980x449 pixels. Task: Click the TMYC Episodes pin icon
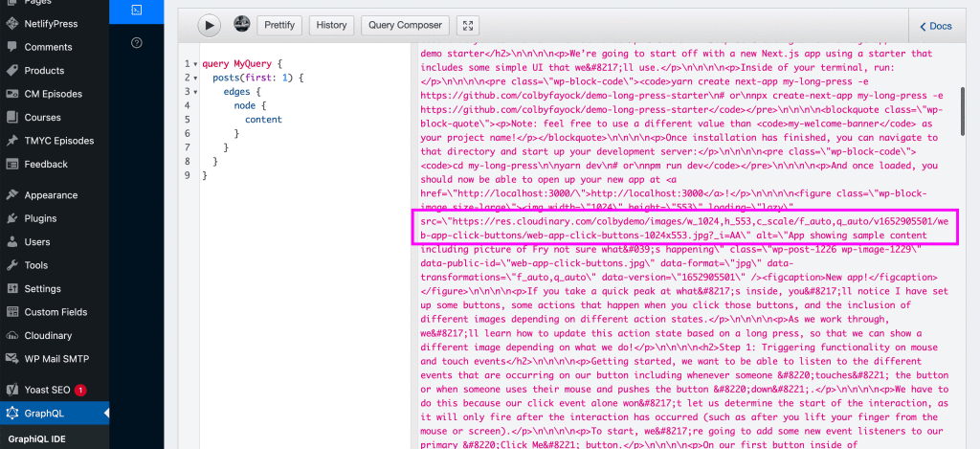point(11,141)
